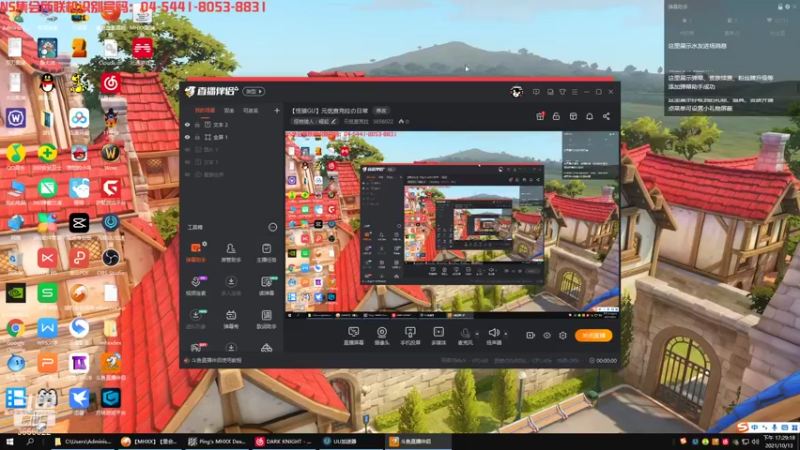The height and width of the screenshot is (450, 800).
Task: Collapse the 工具箱 toolbox section
Action: pos(272,227)
